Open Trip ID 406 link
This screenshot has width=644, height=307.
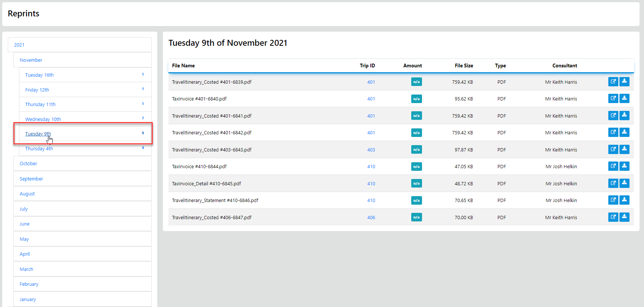[x=371, y=218]
